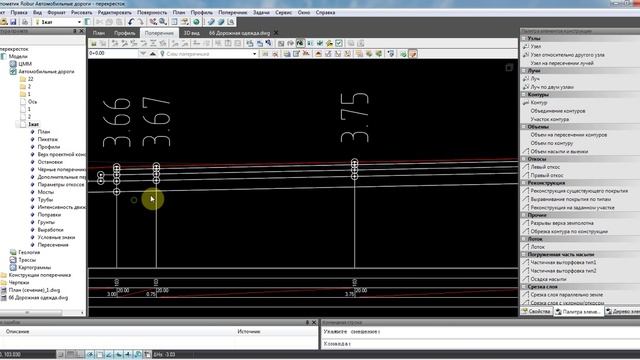Viewport: 640px width, 360px height.
Task: Select Луч по двум узлам tool
Action: click(552, 87)
